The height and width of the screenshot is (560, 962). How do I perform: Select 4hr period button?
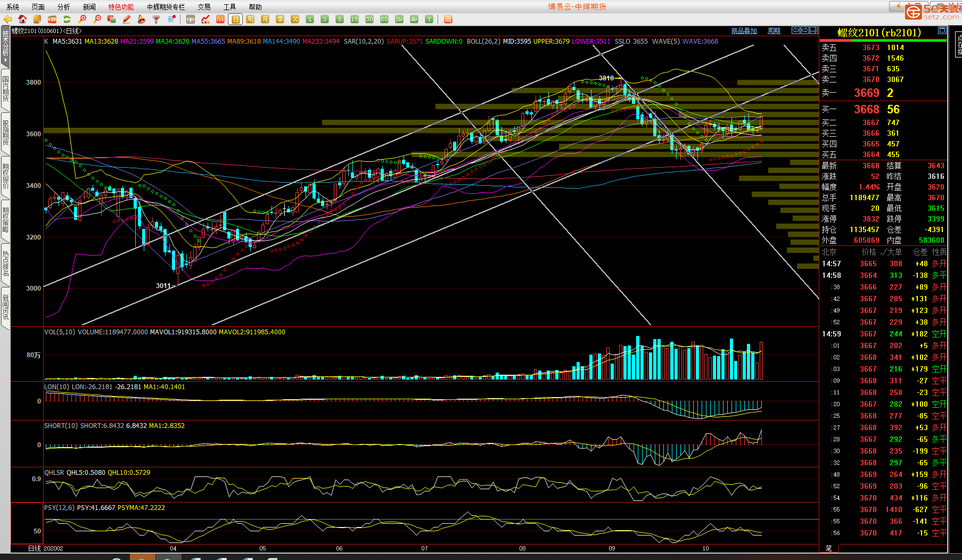coord(414,19)
